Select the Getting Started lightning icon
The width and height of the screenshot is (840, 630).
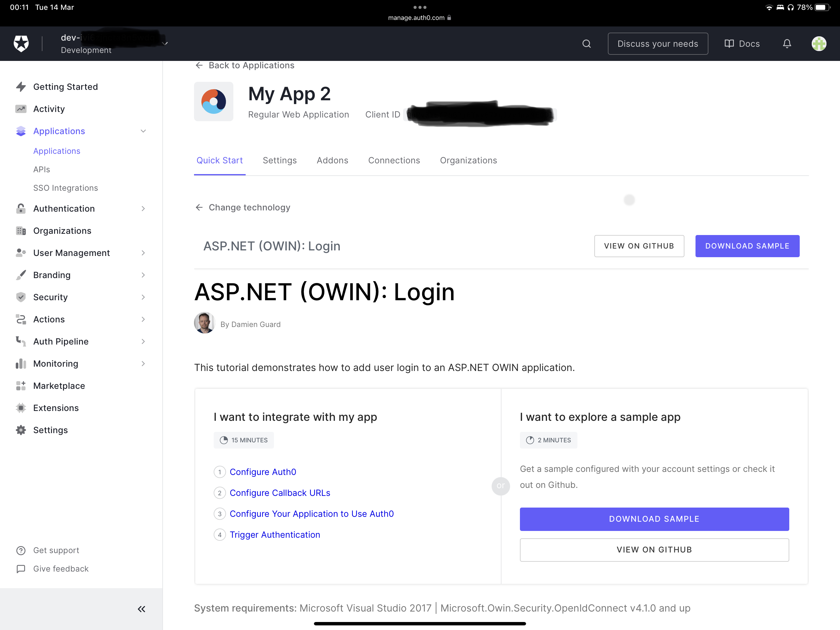pyautogui.click(x=21, y=87)
